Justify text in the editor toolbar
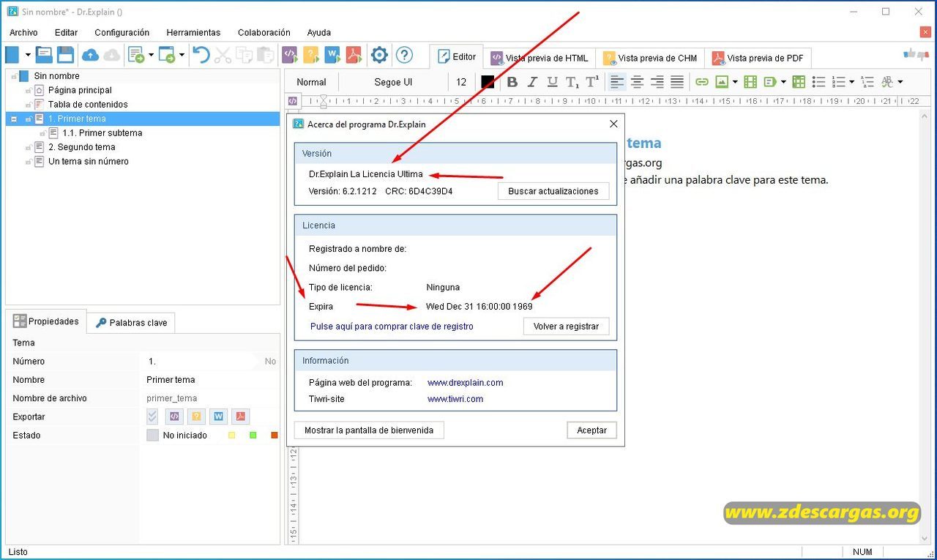This screenshot has height=560, width=937. click(677, 82)
